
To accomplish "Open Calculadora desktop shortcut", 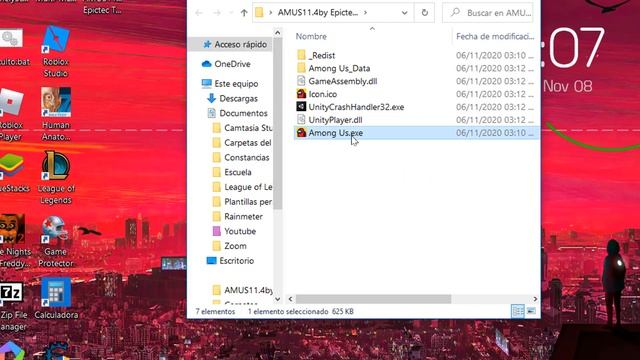I will (56, 298).
